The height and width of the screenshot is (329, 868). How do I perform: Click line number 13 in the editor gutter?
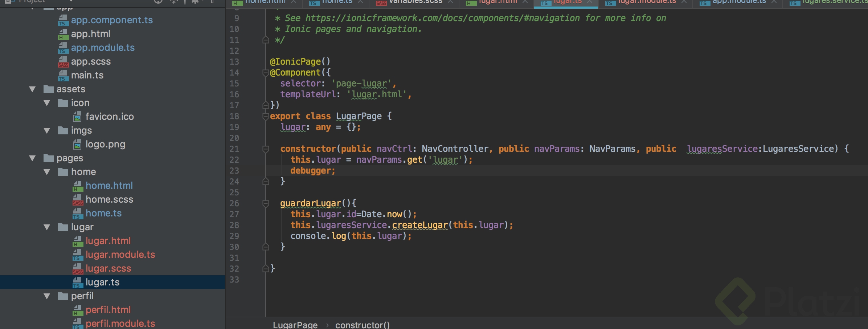click(234, 62)
